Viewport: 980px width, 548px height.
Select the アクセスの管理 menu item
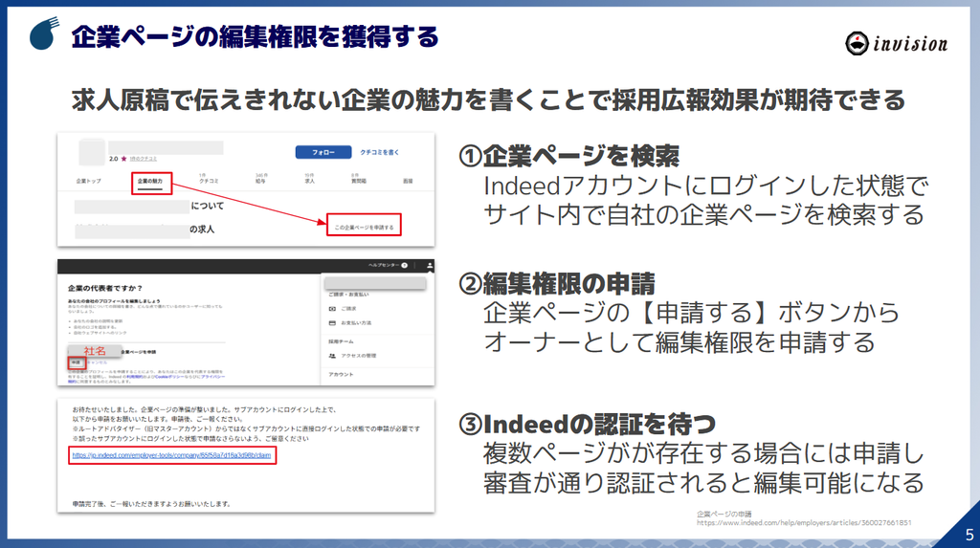(x=358, y=356)
